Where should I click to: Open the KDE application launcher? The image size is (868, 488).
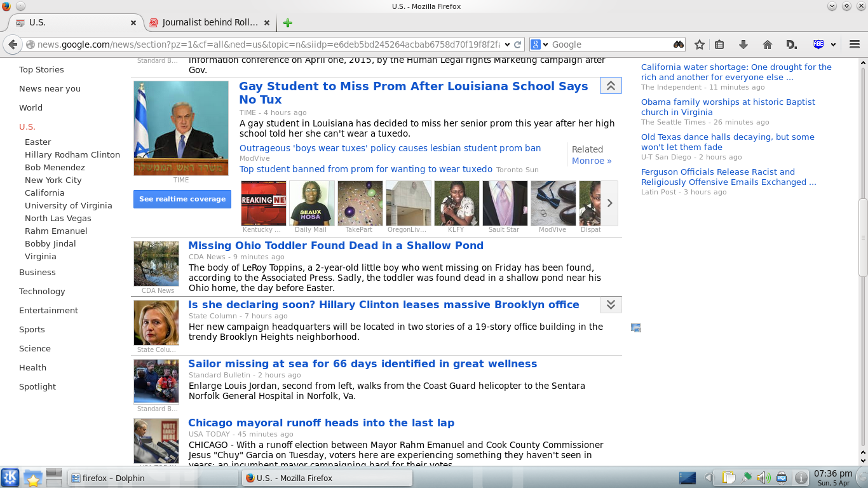[10, 478]
